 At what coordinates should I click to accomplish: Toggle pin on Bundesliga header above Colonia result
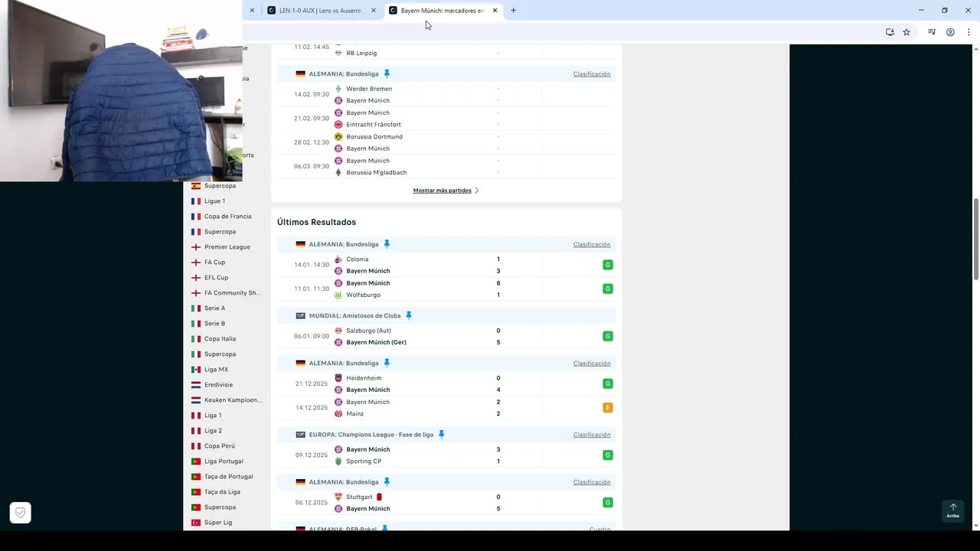pyautogui.click(x=387, y=244)
